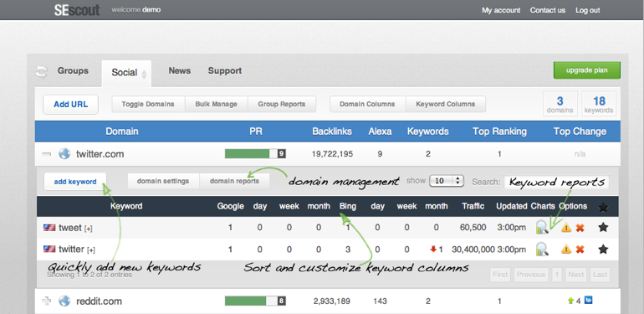Viewport: 644px width, 314px height.
Task: Open the News tab
Action: pyautogui.click(x=180, y=70)
